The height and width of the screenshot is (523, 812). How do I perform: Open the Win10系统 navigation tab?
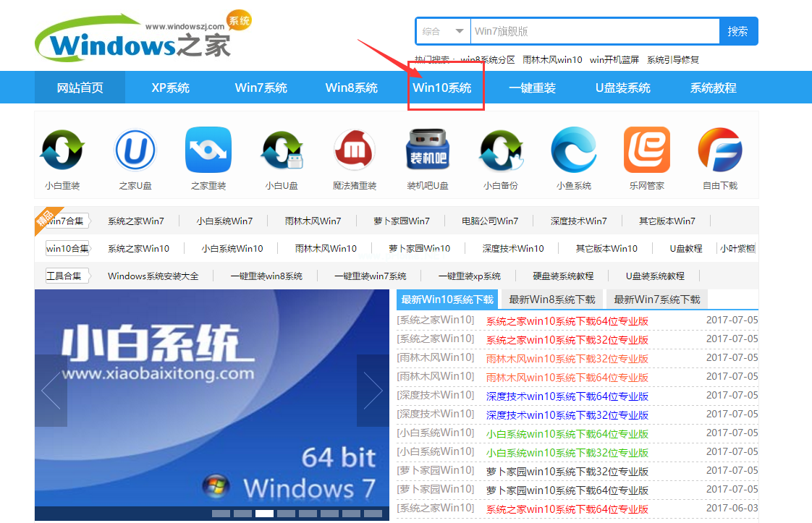(x=446, y=87)
